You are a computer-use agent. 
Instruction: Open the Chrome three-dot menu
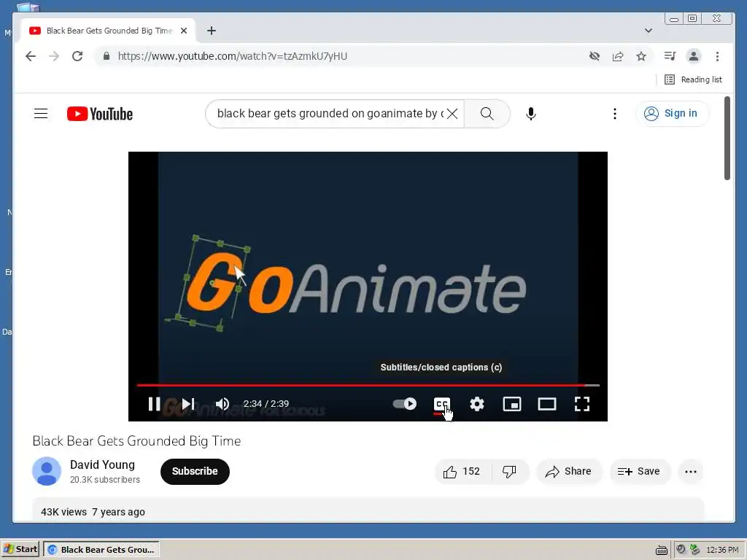717,56
